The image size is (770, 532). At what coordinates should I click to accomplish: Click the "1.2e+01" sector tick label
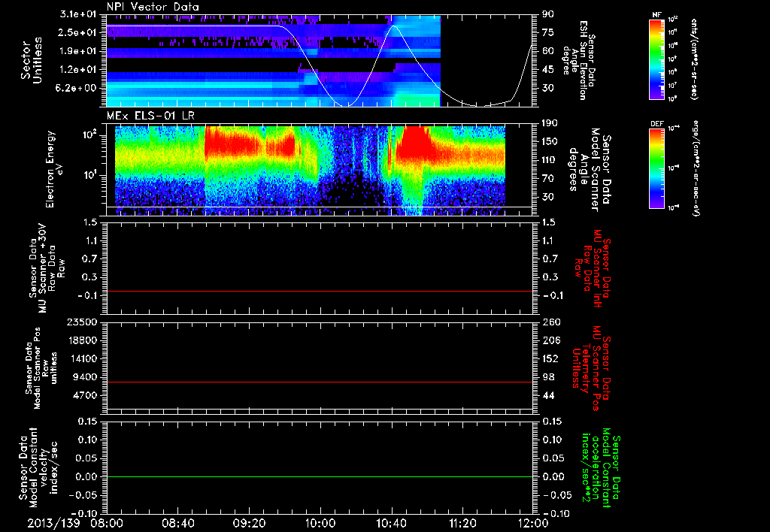[x=78, y=70]
